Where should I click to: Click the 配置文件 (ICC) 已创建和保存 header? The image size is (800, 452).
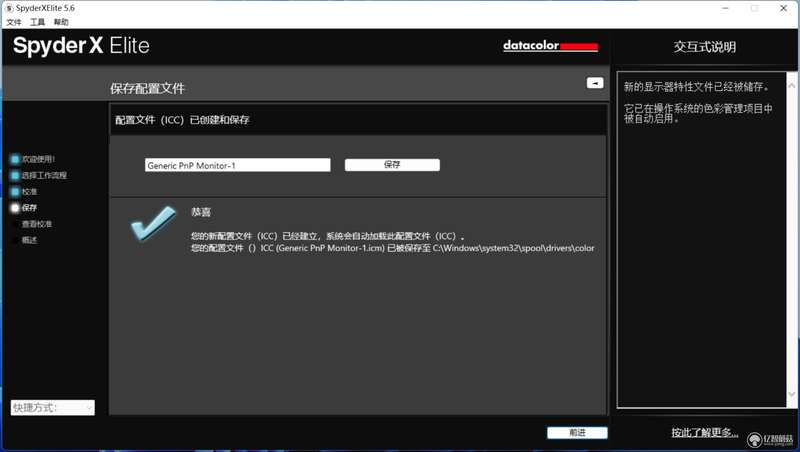point(182,120)
